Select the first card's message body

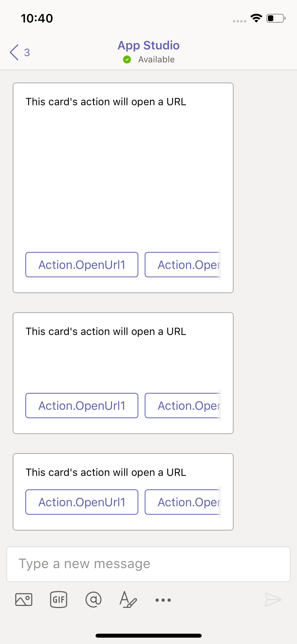106,102
